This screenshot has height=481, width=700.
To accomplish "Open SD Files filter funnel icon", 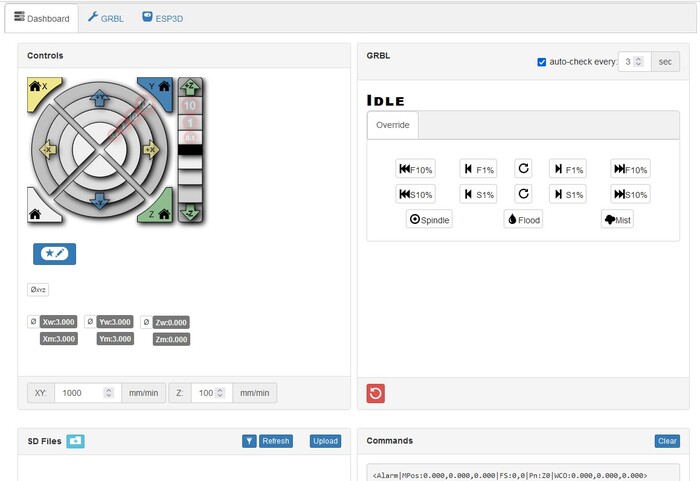I will (x=249, y=441).
